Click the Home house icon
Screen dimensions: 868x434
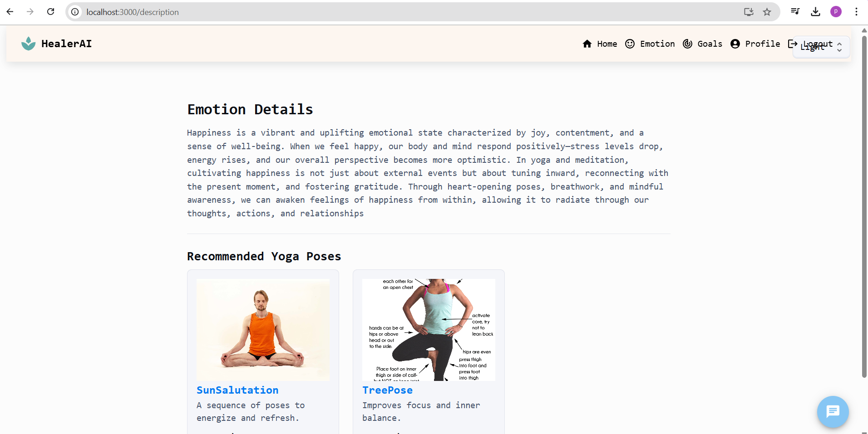point(587,44)
